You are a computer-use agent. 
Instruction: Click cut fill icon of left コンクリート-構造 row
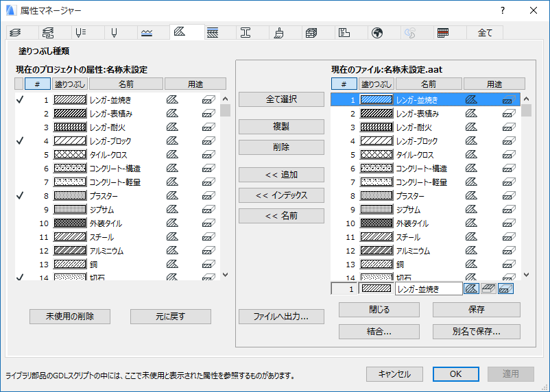(x=208, y=169)
